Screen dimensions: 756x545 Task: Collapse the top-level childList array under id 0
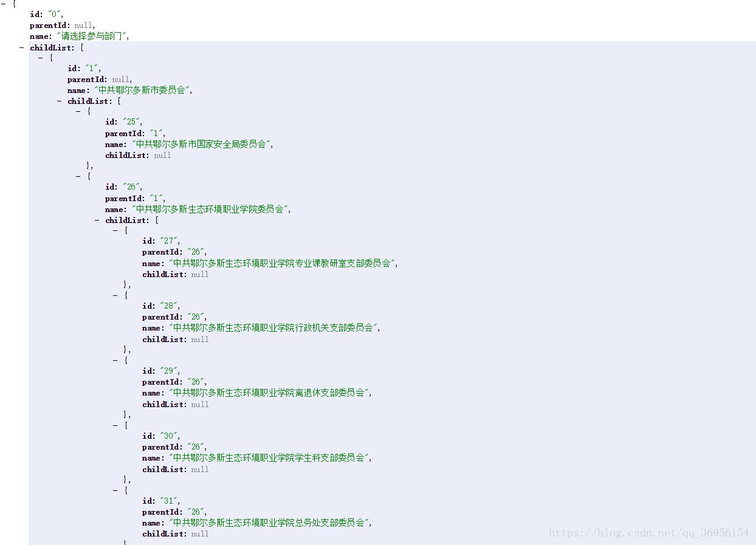coord(22,47)
